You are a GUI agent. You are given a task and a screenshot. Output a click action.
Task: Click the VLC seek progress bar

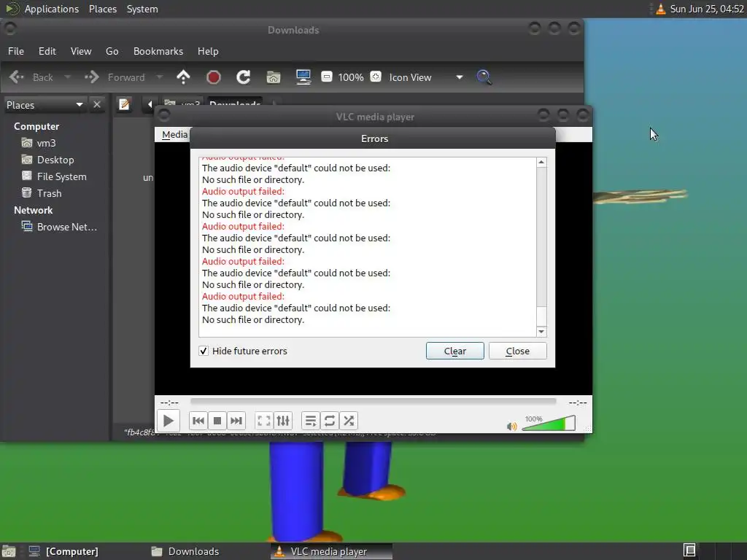click(x=373, y=402)
